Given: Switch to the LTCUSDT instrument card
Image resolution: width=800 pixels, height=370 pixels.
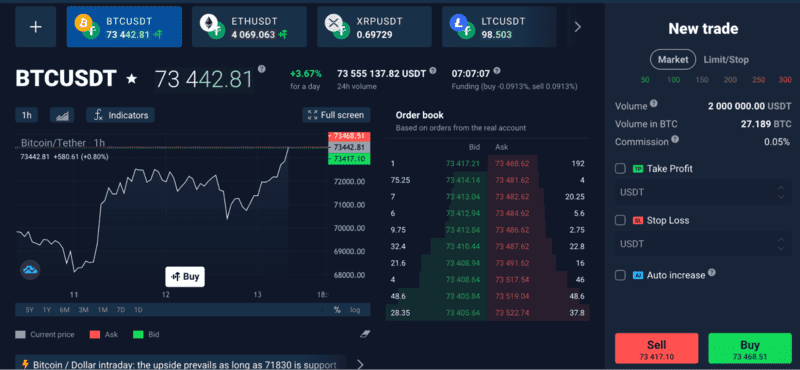Looking at the screenshot, I should point(499,27).
